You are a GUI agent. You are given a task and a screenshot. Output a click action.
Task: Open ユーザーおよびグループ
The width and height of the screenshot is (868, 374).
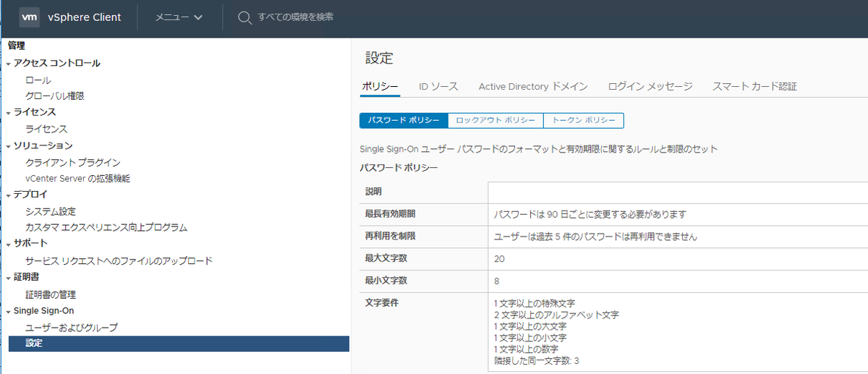[x=72, y=327]
